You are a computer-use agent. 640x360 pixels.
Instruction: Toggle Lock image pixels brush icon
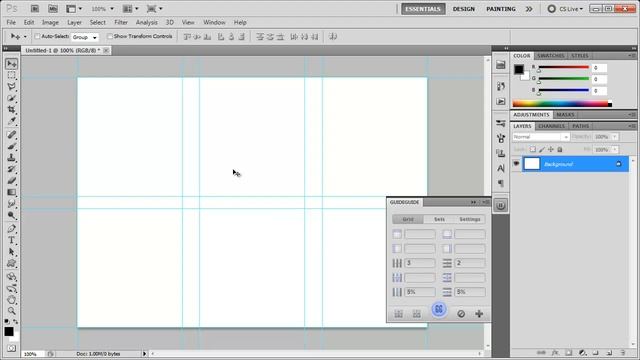pos(542,149)
